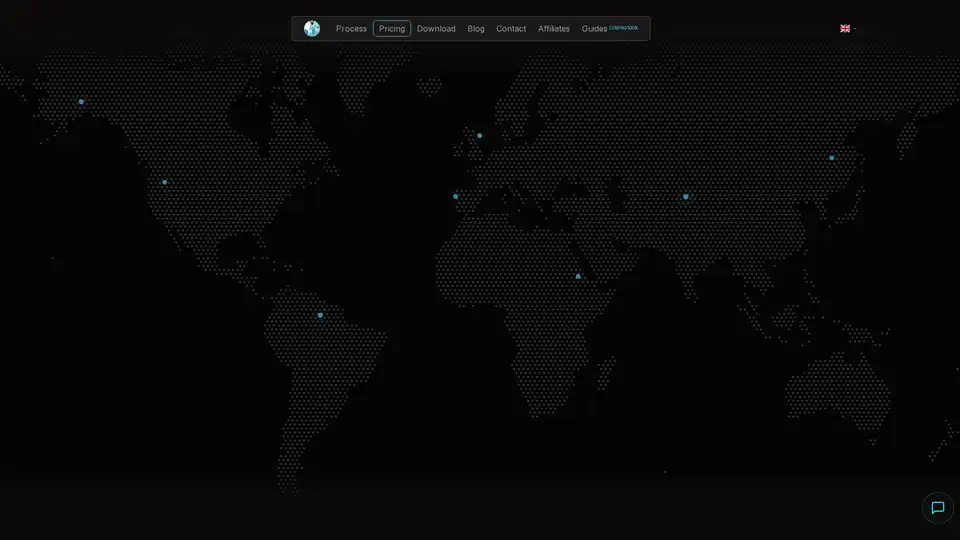Open the Contact page

(511, 29)
